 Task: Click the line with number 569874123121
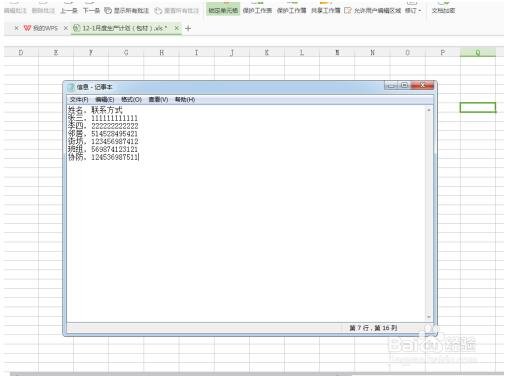coord(103,149)
